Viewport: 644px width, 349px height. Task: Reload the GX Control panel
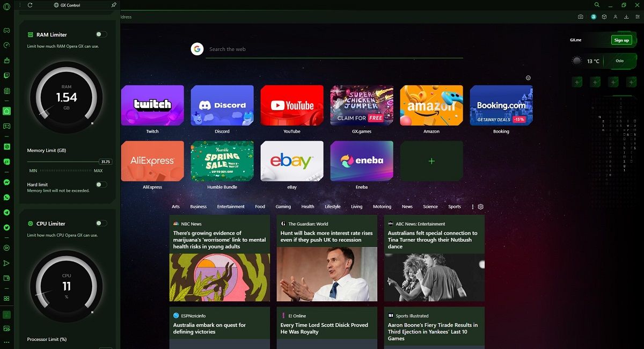tap(30, 5)
